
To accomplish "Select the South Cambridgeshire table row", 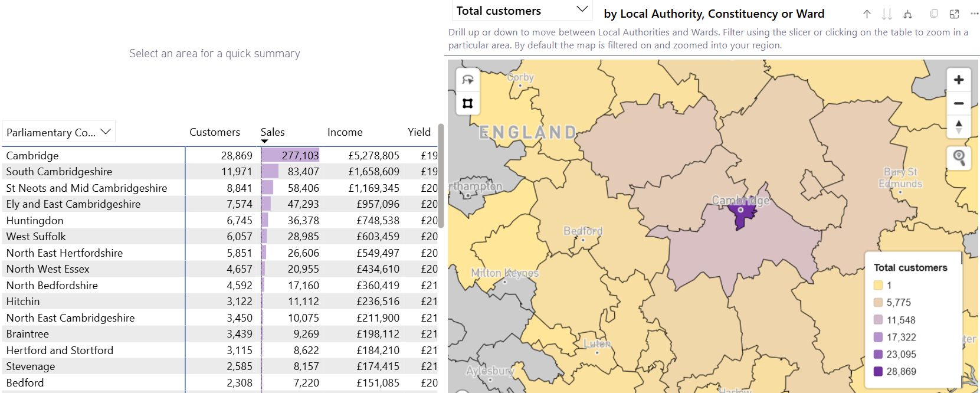I will 59,172.
